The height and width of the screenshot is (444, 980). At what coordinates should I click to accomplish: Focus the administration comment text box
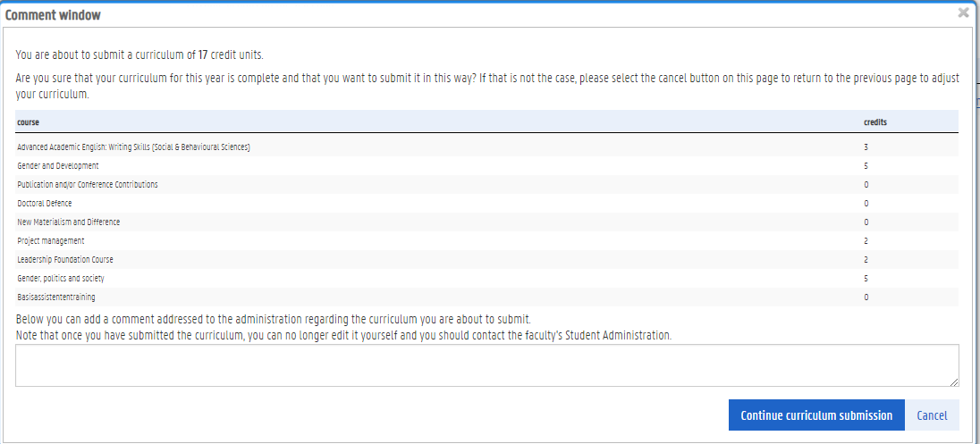pos(486,365)
